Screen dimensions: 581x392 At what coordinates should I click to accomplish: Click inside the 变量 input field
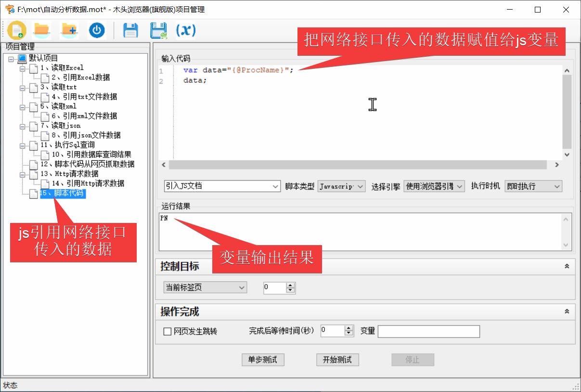[x=428, y=331]
